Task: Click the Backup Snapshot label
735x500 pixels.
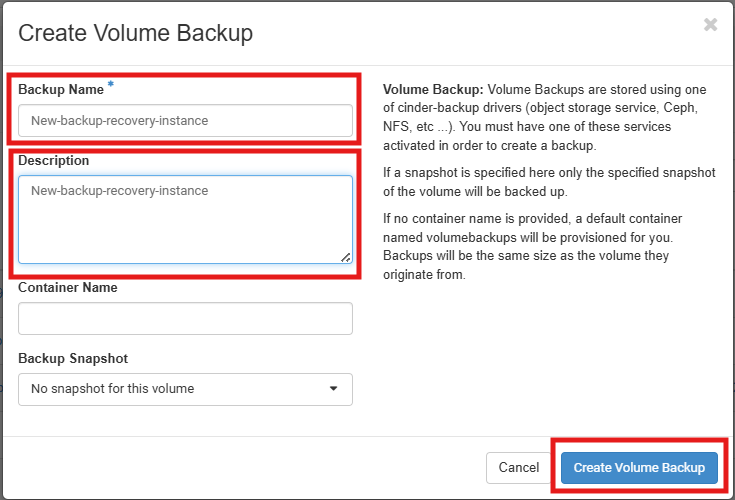Action: click(x=73, y=358)
